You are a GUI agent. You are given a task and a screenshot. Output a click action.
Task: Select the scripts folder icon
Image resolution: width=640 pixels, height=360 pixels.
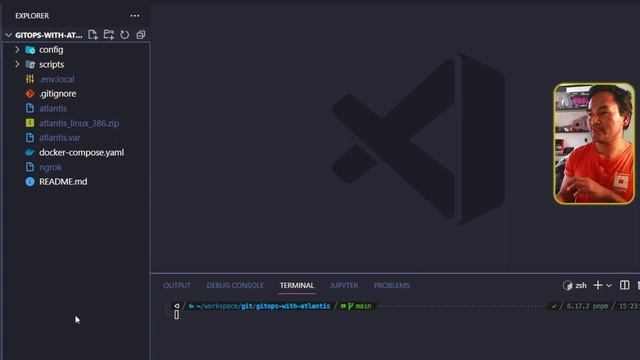(x=30, y=64)
